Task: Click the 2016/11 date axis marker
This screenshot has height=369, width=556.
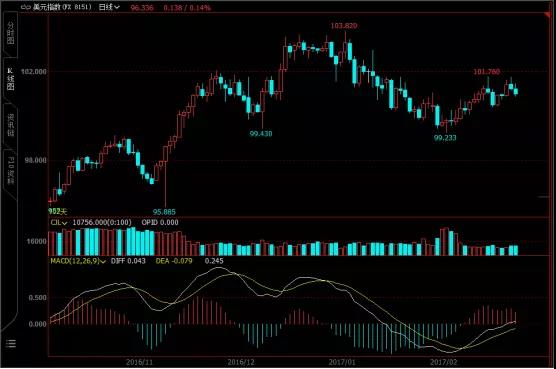Action: 139,362
